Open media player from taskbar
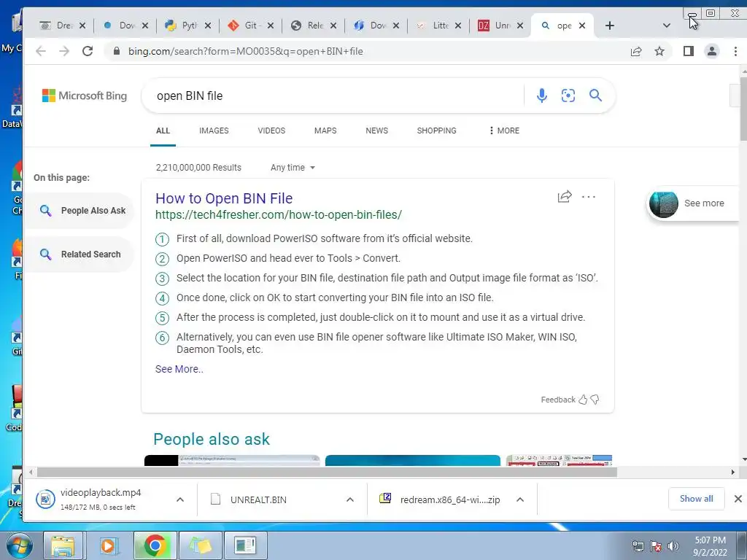 click(109, 545)
